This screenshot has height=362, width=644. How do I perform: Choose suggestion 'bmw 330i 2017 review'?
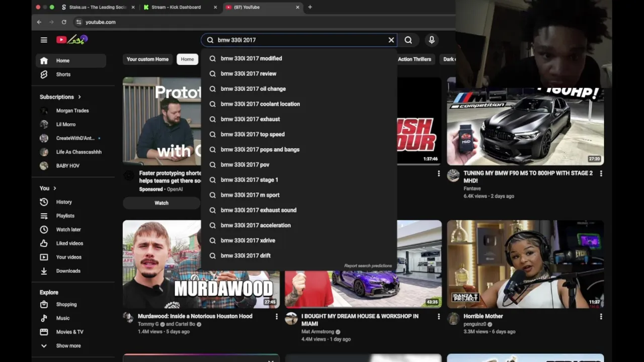pos(299,73)
